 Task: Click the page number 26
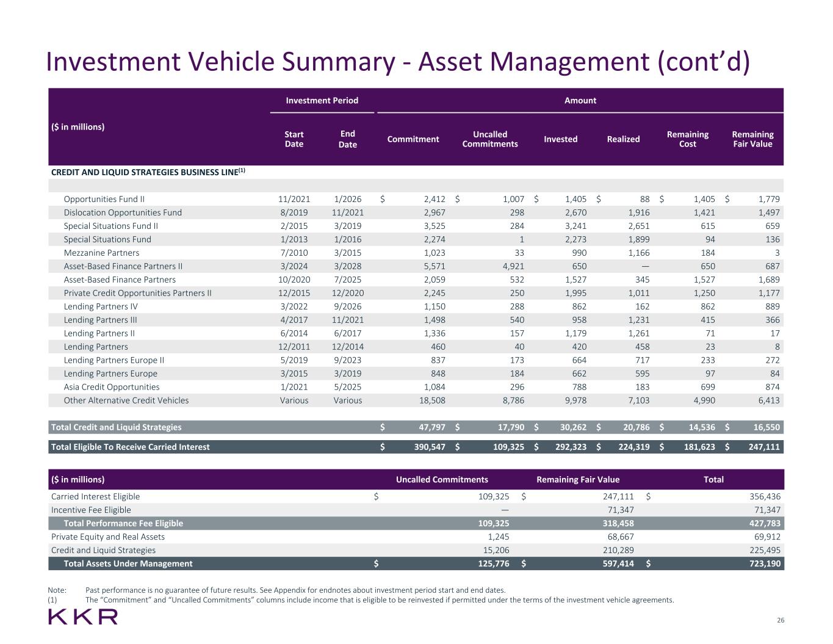[x=780, y=621]
